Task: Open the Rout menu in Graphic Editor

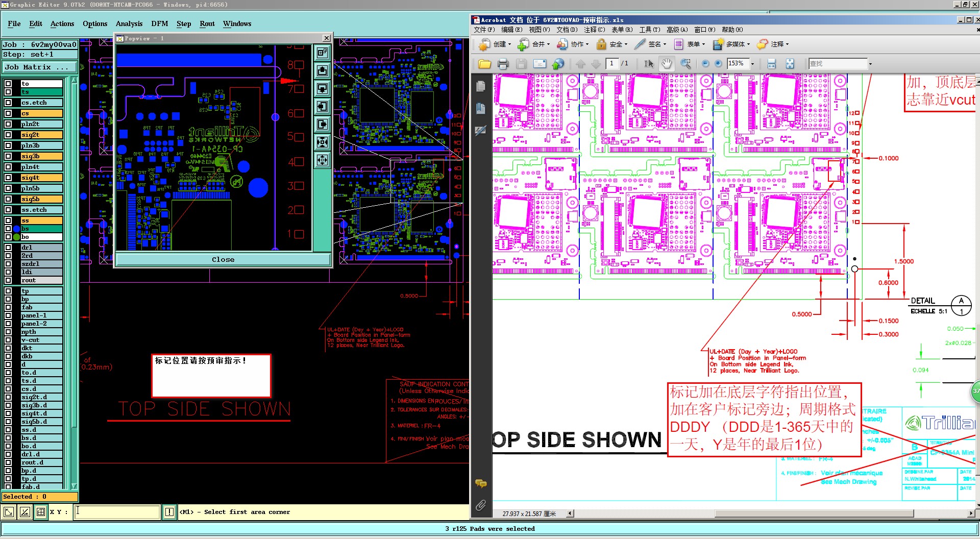Action: (x=207, y=24)
